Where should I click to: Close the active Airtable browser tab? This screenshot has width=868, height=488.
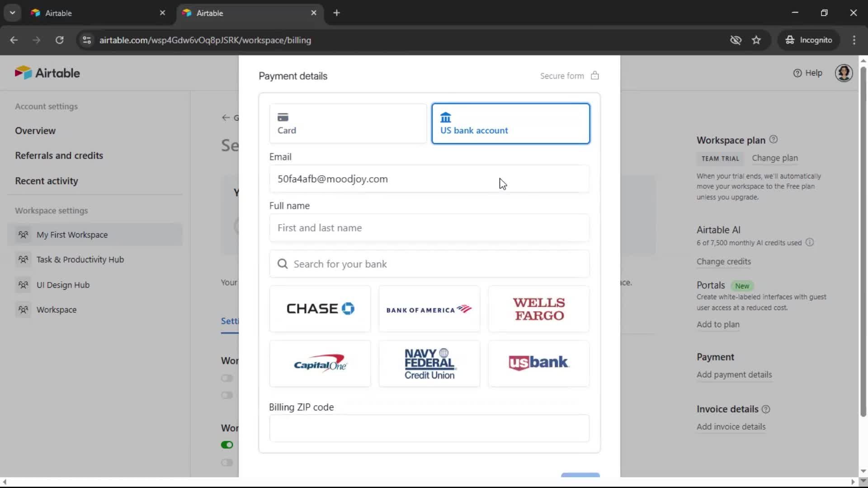click(x=314, y=13)
